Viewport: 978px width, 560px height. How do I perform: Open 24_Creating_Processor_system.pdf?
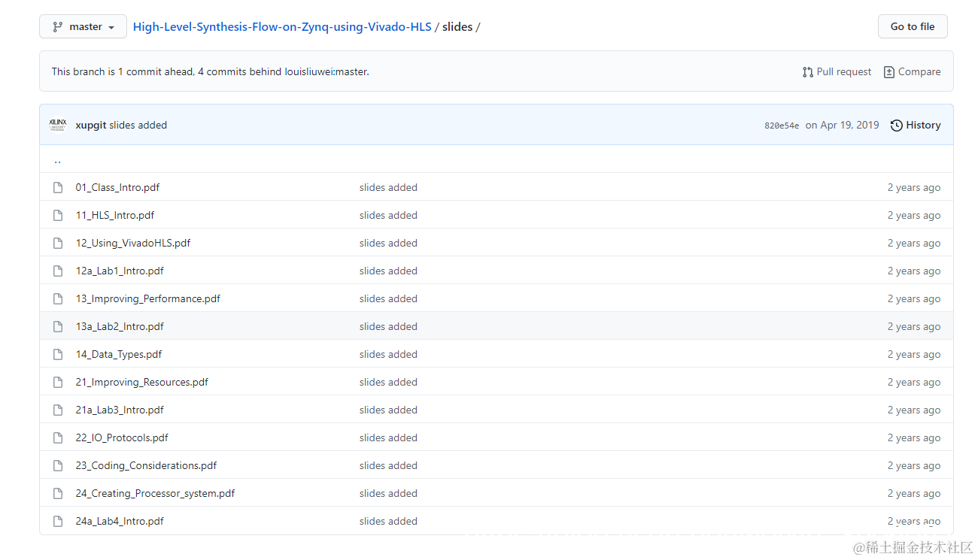(155, 493)
